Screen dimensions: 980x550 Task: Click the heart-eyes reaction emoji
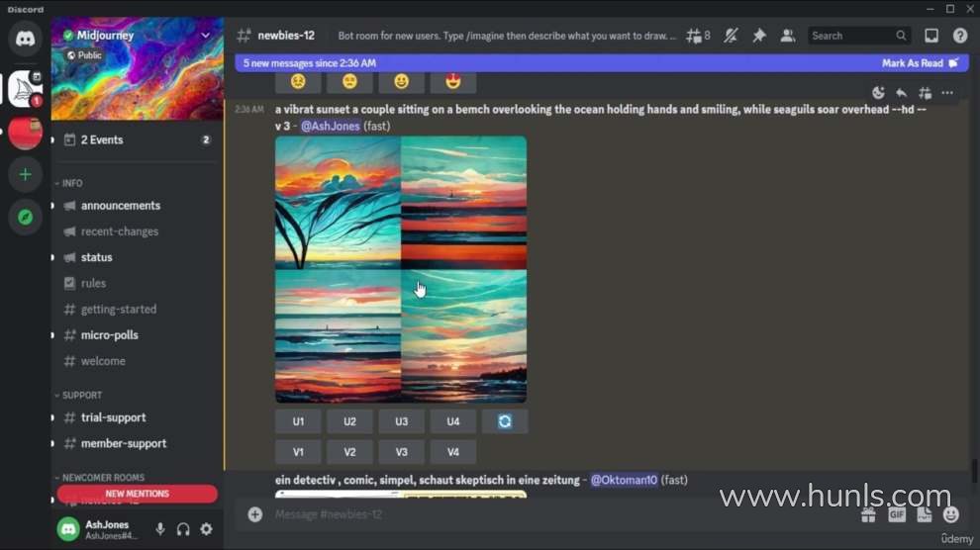[453, 81]
